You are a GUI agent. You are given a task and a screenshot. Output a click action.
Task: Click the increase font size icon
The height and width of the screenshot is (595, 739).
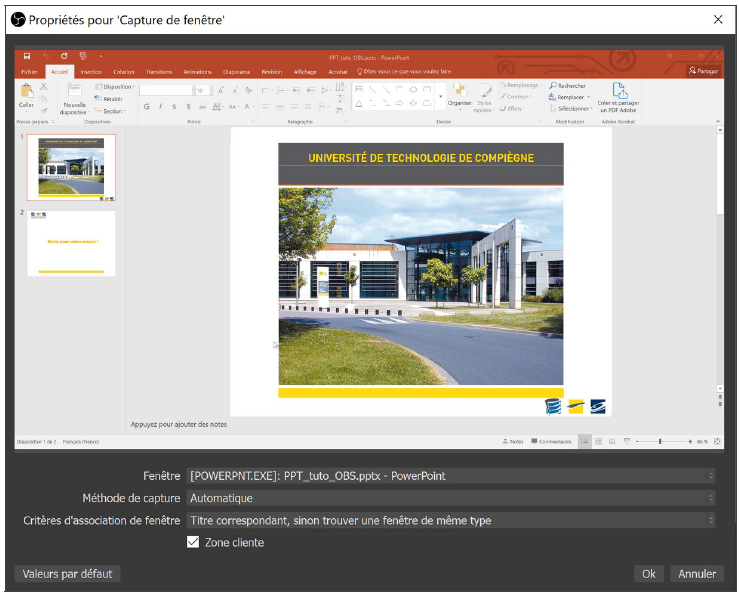tap(221, 90)
